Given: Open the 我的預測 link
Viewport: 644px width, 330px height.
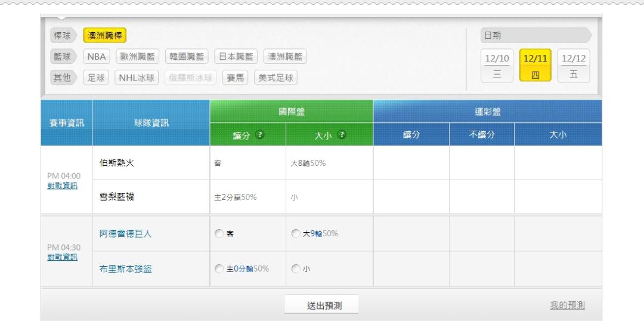Looking at the screenshot, I should coord(566,306).
